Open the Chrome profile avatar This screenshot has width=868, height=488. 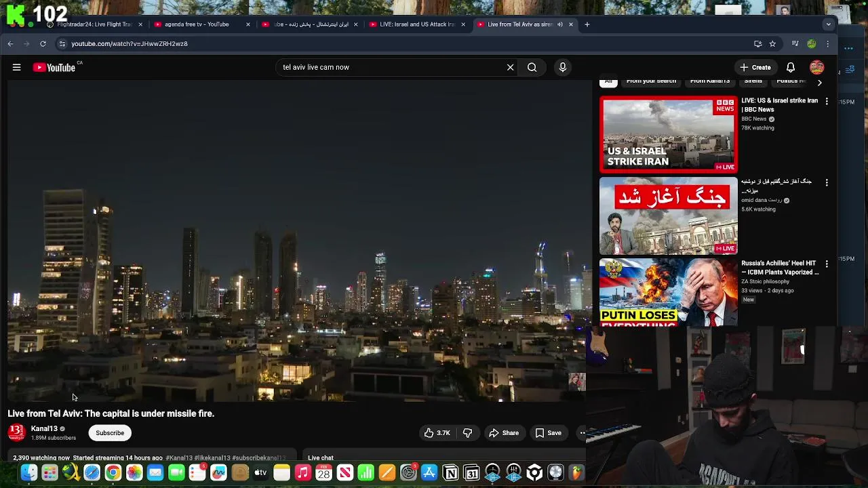click(x=812, y=43)
